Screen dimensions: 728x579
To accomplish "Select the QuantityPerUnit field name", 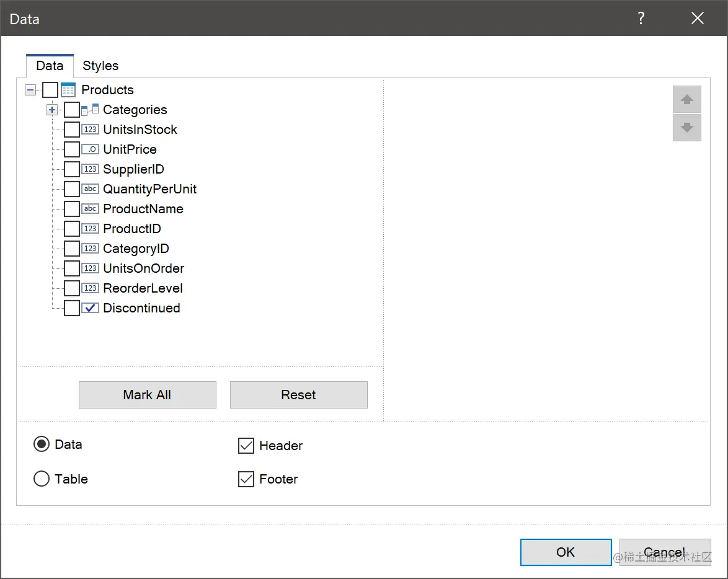I will point(150,189).
